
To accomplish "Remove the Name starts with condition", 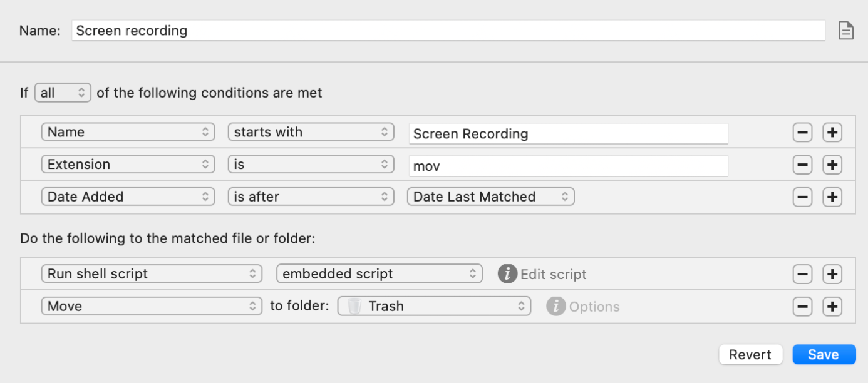I will click(802, 133).
